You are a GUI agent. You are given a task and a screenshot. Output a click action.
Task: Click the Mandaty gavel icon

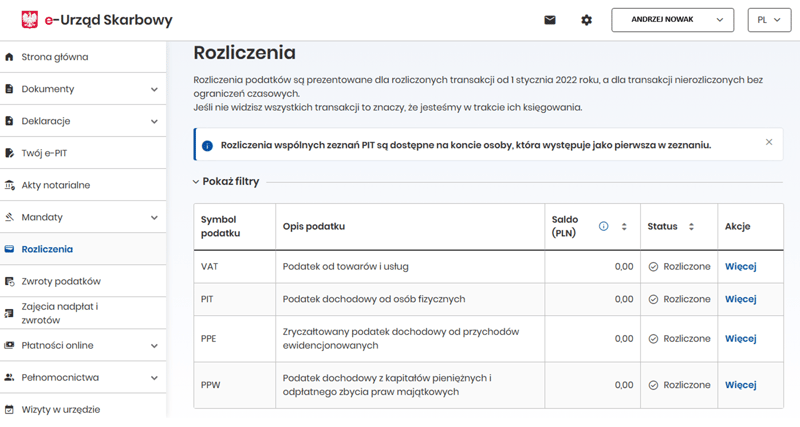click(x=9, y=217)
